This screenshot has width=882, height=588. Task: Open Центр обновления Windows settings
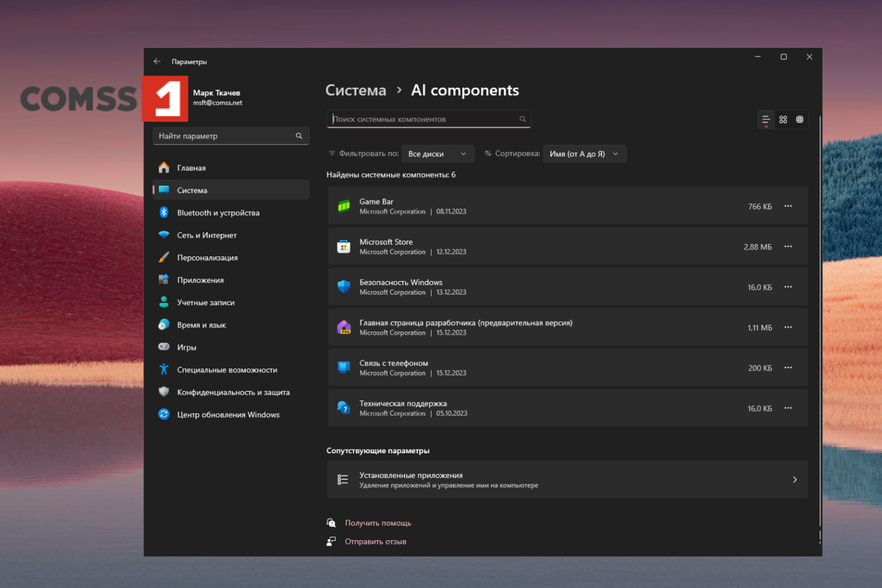click(x=231, y=415)
